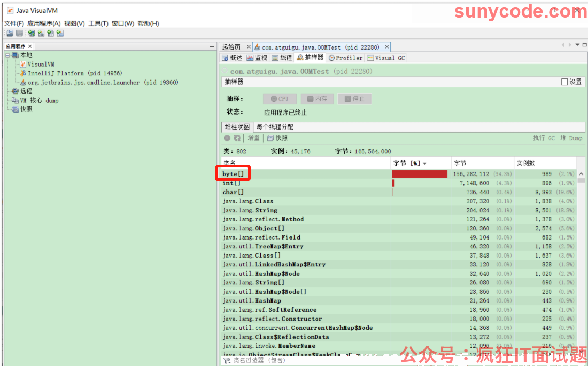Image resolution: width=588 pixels, height=366 pixels.
Task: Click the computer icon beside 本地
Action: [x=15, y=55]
